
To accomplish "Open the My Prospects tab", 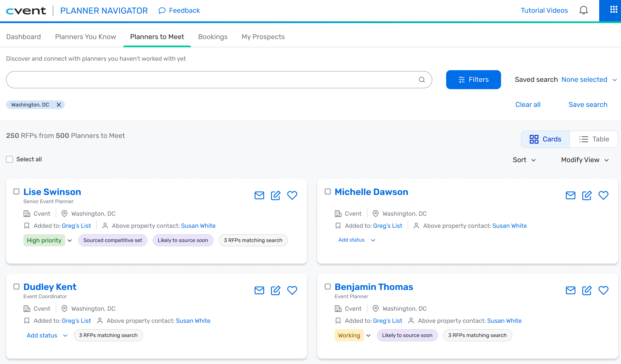I will [x=263, y=37].
